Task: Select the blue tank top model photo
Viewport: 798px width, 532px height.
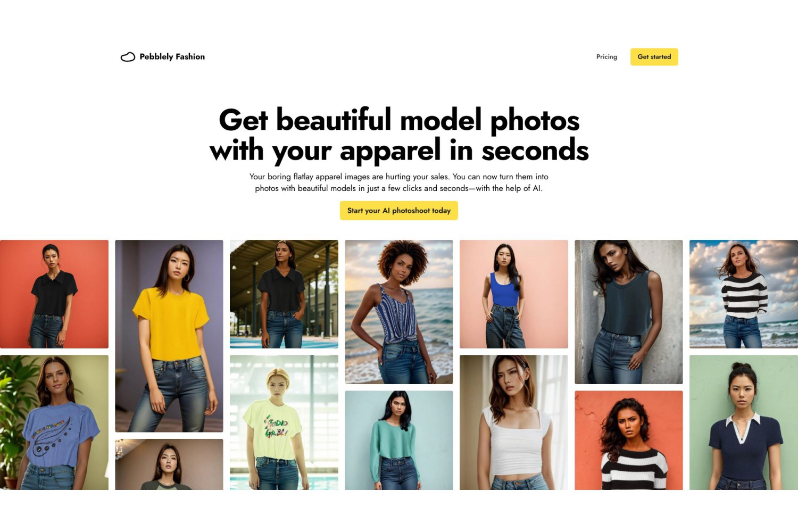Action: [x=514, y=294]
